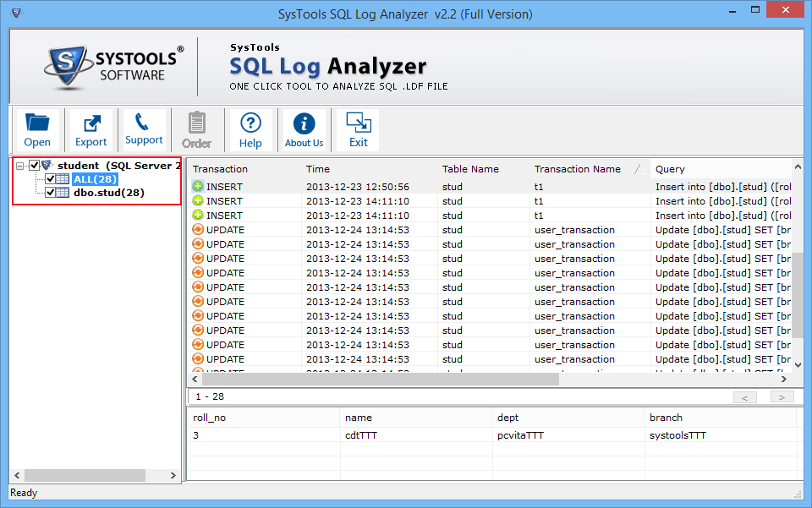Open an LDF file with Open icon
Screen dimensions: 812x508
click(37, 130)
